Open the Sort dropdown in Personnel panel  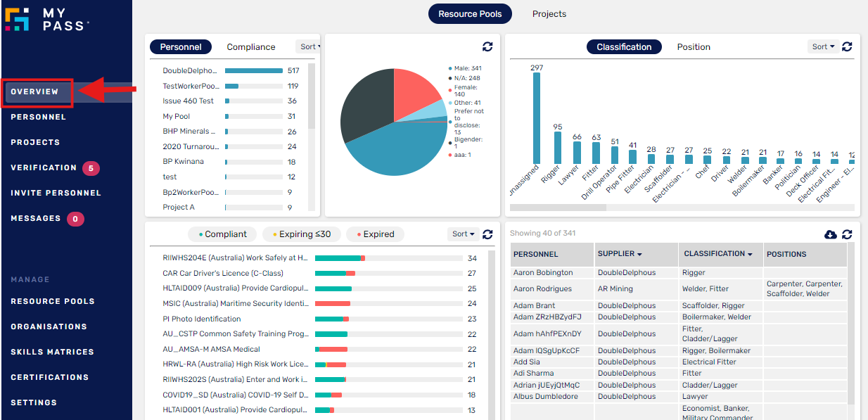[x=308, y=46]
